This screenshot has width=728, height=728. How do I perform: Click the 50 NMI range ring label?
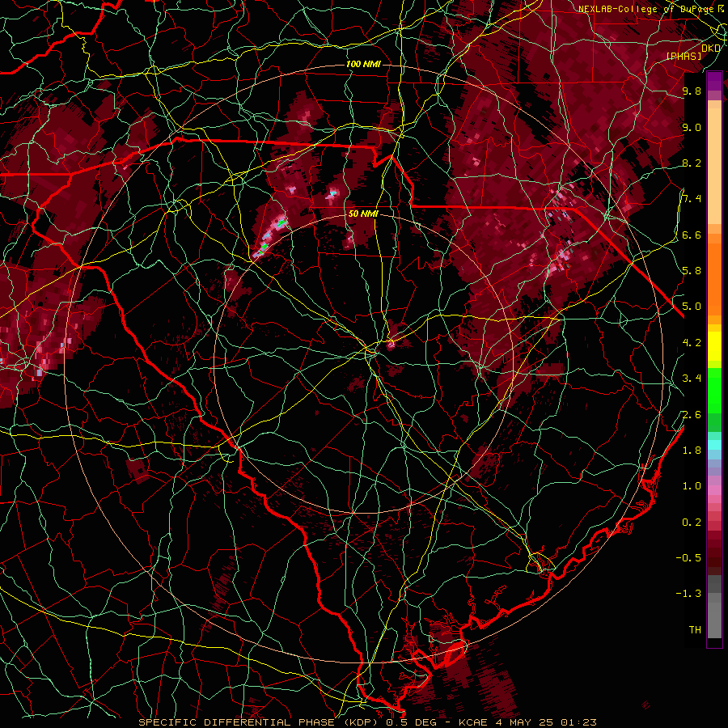(x=363, y=214)
